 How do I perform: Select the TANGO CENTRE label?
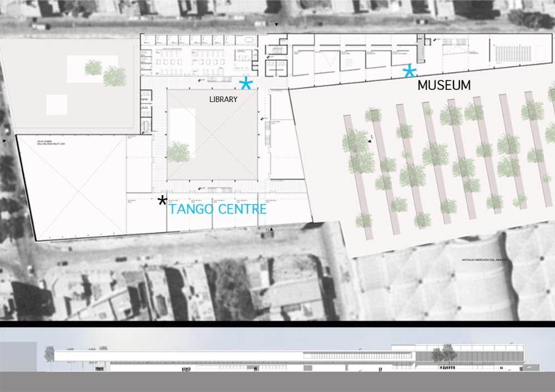pos(217,210)
